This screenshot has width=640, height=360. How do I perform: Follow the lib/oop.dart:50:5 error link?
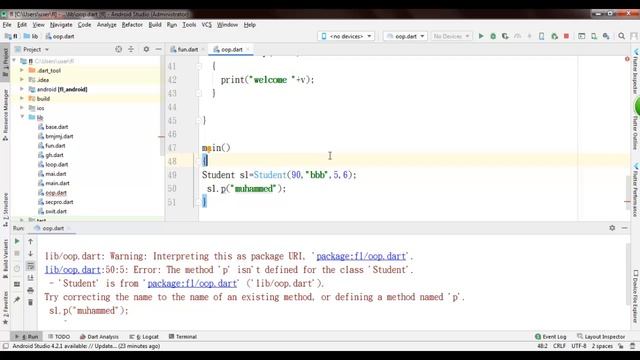click(72, 270)
